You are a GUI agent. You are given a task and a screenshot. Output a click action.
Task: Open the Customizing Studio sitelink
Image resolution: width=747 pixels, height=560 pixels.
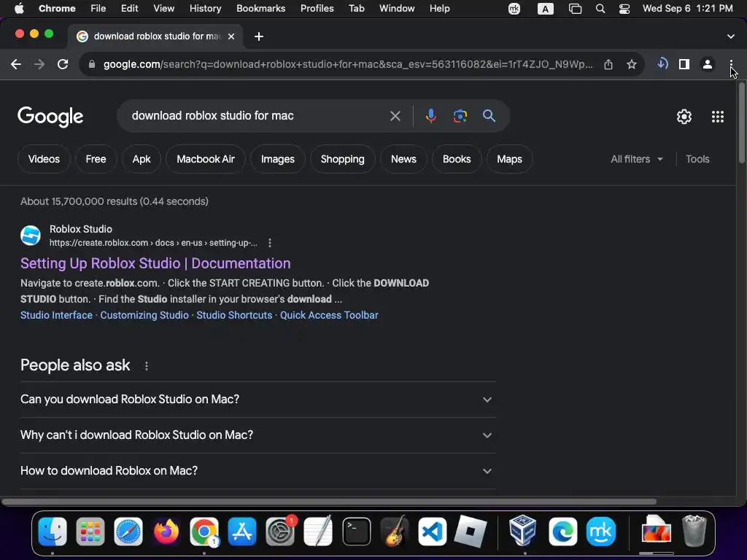tap(144, 315)
